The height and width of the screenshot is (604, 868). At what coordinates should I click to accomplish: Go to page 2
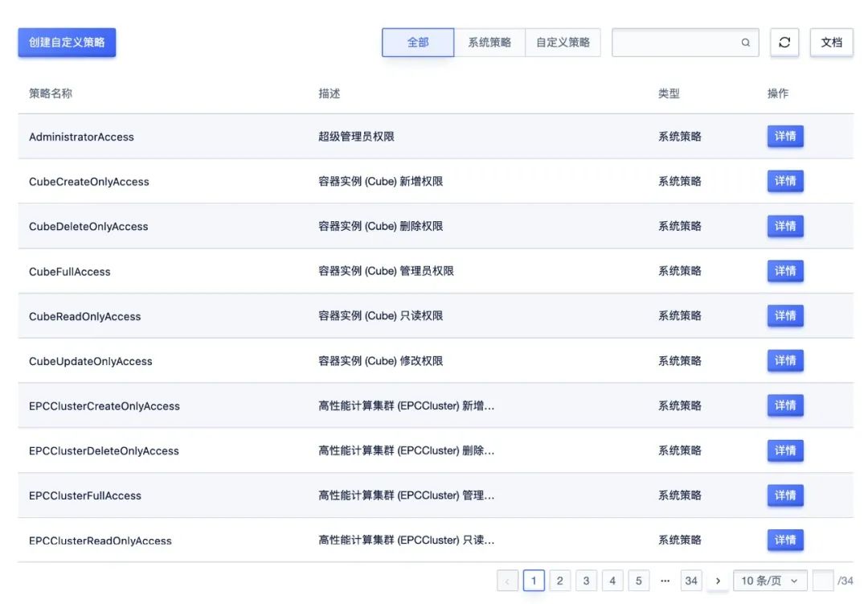560,581
